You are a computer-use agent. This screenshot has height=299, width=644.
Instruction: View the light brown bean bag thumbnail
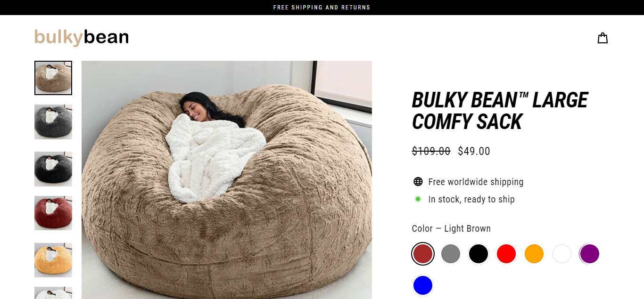point(53,78)
